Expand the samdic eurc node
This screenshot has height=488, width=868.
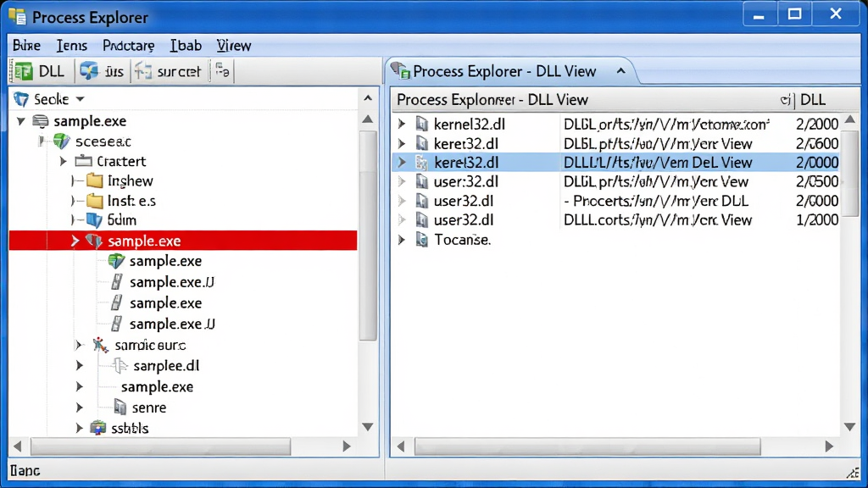(x=79, y=346)
